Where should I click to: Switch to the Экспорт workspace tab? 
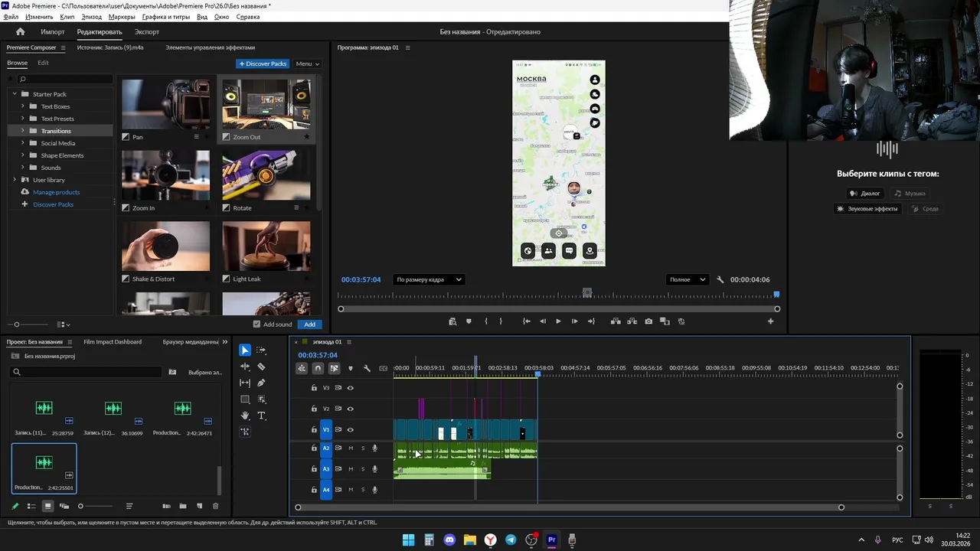pyautogui.click(x=147, y=31)
